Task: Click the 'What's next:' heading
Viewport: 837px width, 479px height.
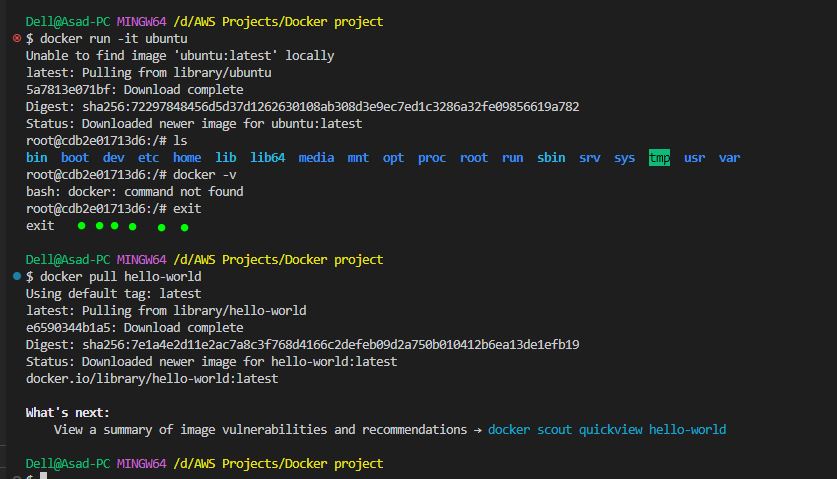Action: (x=68, y=412)
